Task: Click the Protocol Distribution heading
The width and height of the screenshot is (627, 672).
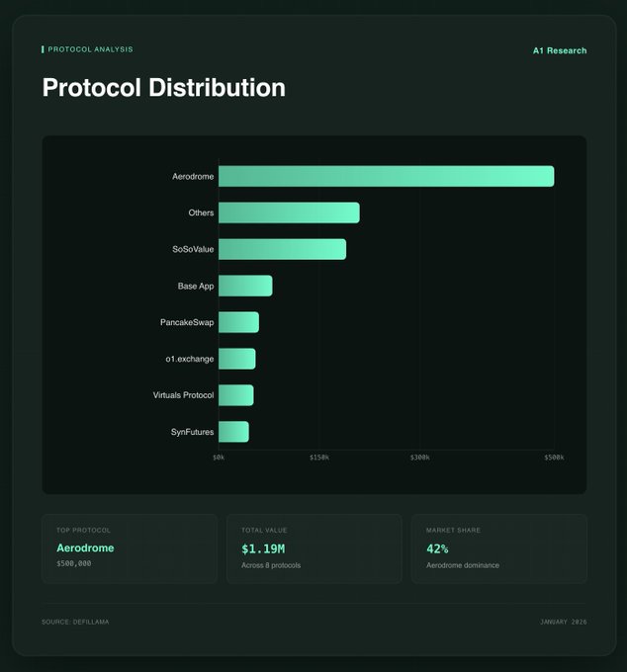Action: (x=163, y=87)
